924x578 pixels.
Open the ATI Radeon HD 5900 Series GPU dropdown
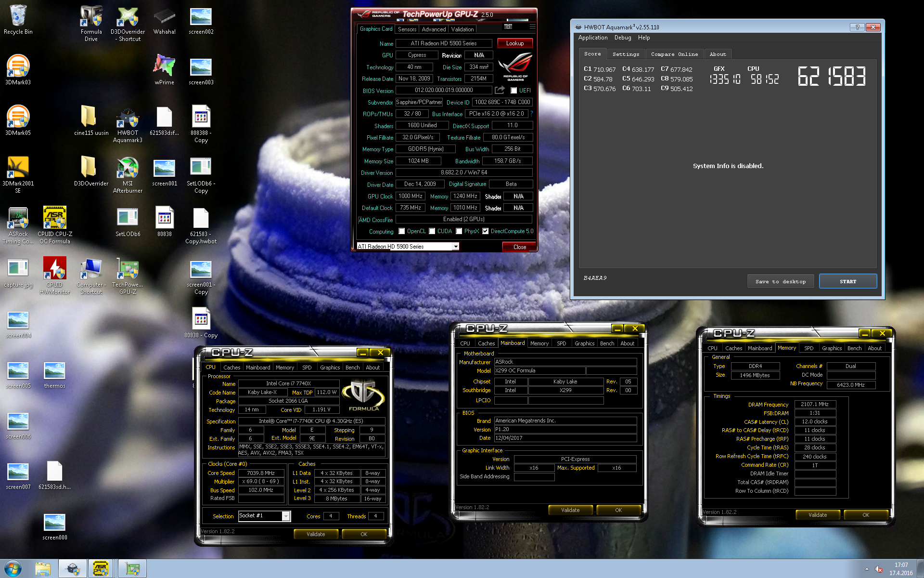(408, 246)
